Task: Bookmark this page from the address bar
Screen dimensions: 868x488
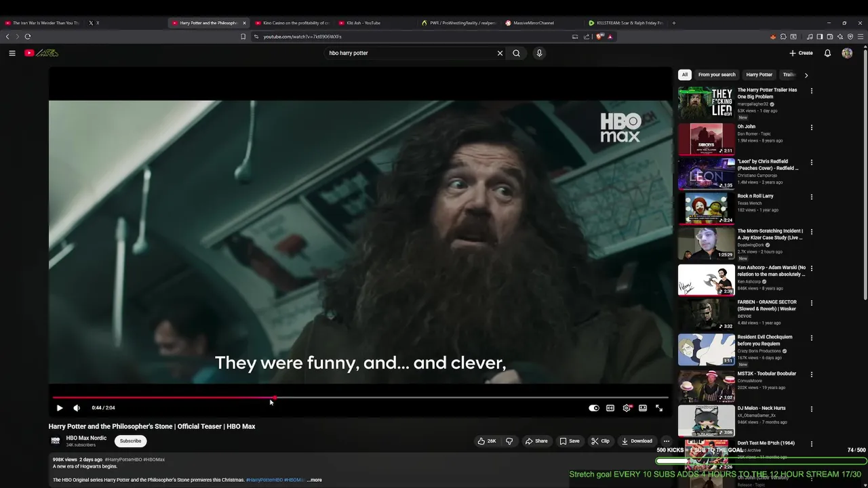Action: [243, 37]
